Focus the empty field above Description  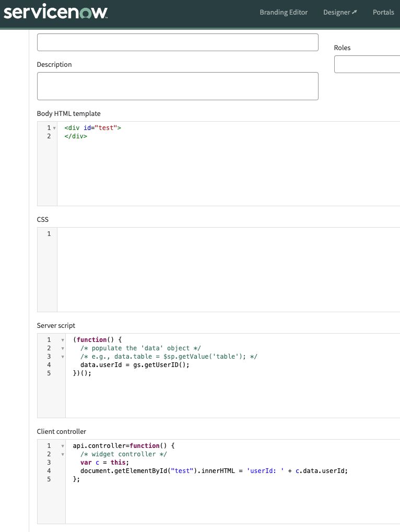pyautogui.click(x=178, y=42)
